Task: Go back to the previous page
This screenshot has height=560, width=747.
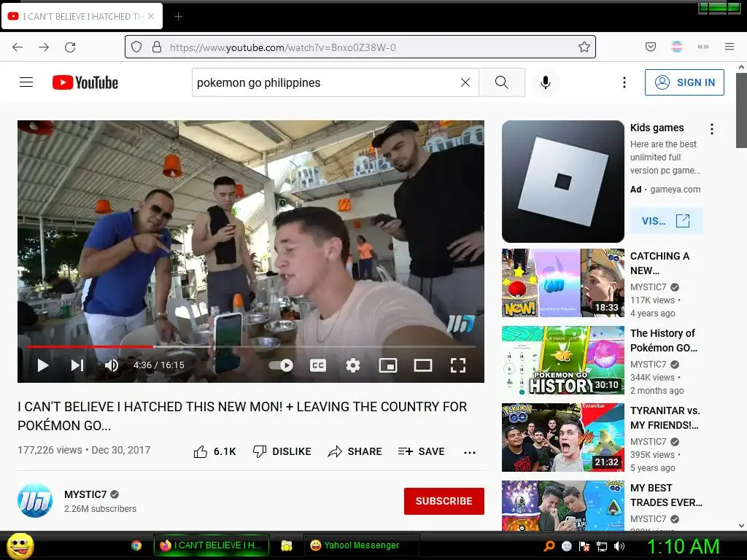Action: (x=18, y=47)
